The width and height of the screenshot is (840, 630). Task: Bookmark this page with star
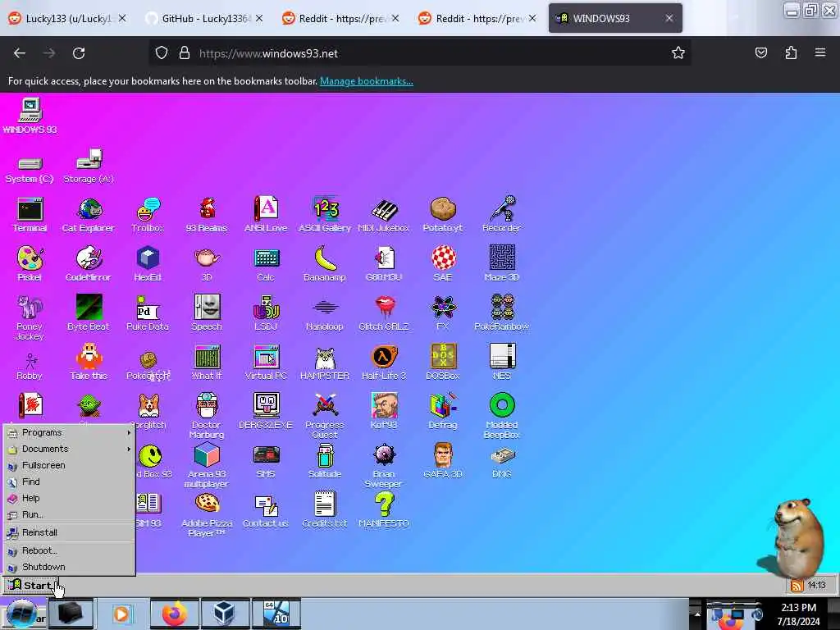[678, 53]
